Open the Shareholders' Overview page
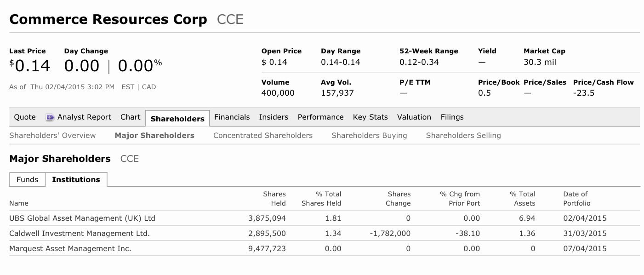The height and width of the screenshot is (275, 644). [x=52, y=135]
